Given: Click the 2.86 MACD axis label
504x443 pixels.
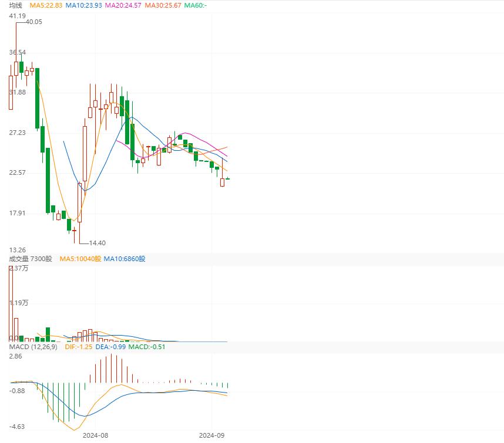Looking at the screenshot, I should tap(15, 356).
